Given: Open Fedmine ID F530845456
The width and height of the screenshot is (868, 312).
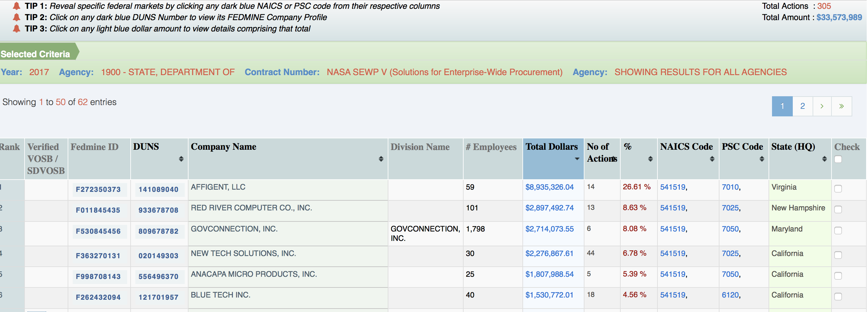Looking at the screenshot, I should (98, 231).
